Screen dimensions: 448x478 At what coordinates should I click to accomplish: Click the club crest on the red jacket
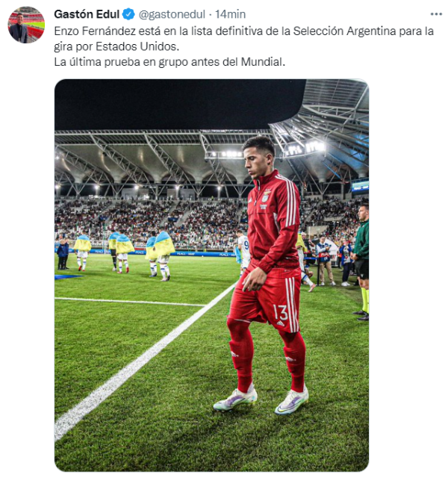[266, 196]
